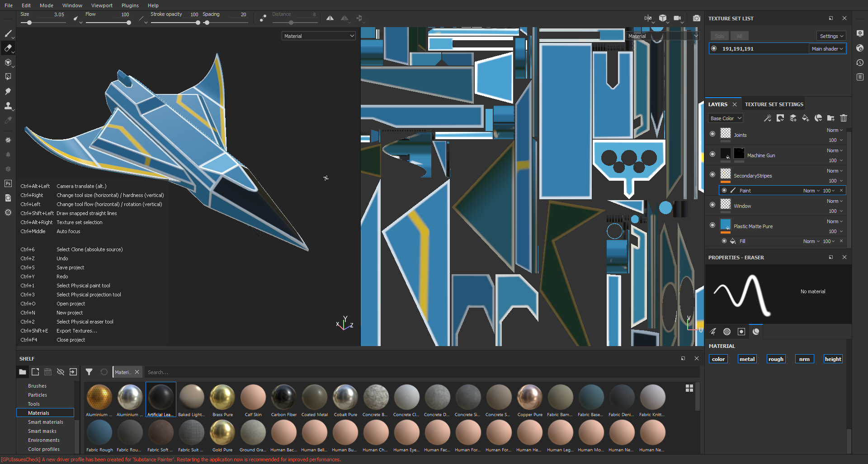Select the Paint brush tool

coord(8,33)
